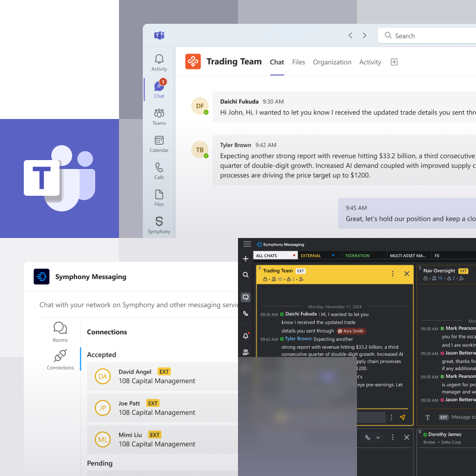Switch to the Files tab in Trading Team

coord(298,62)
